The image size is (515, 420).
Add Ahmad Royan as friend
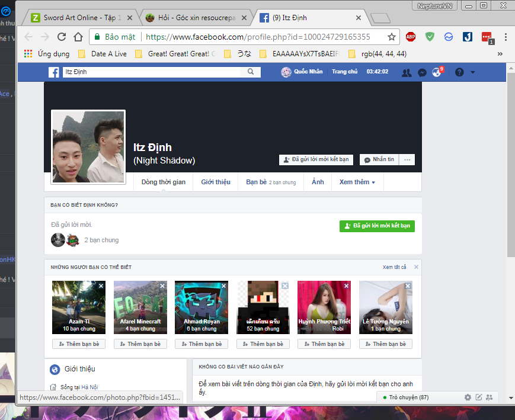(201, 344)
